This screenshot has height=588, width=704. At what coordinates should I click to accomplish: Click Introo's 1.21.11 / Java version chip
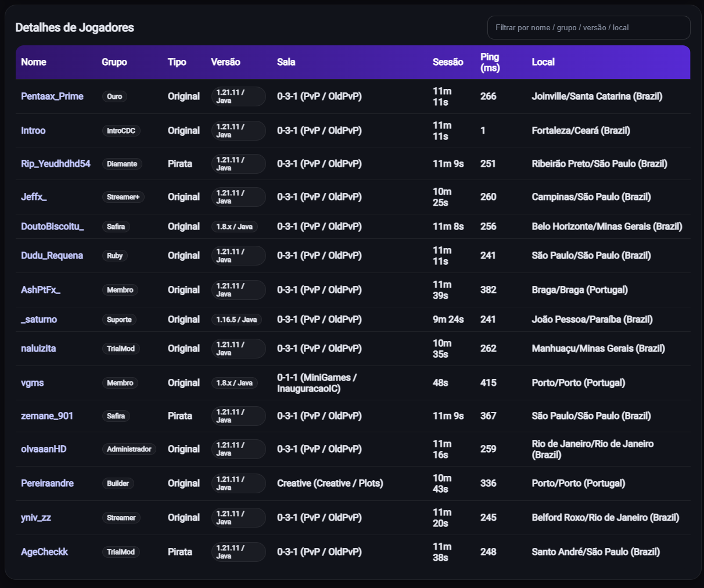coord(238,131)
